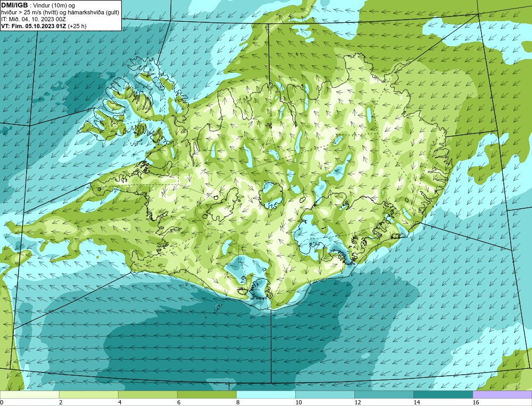Click legend scale label 4
Screen dimensions: 532x406
120,402
